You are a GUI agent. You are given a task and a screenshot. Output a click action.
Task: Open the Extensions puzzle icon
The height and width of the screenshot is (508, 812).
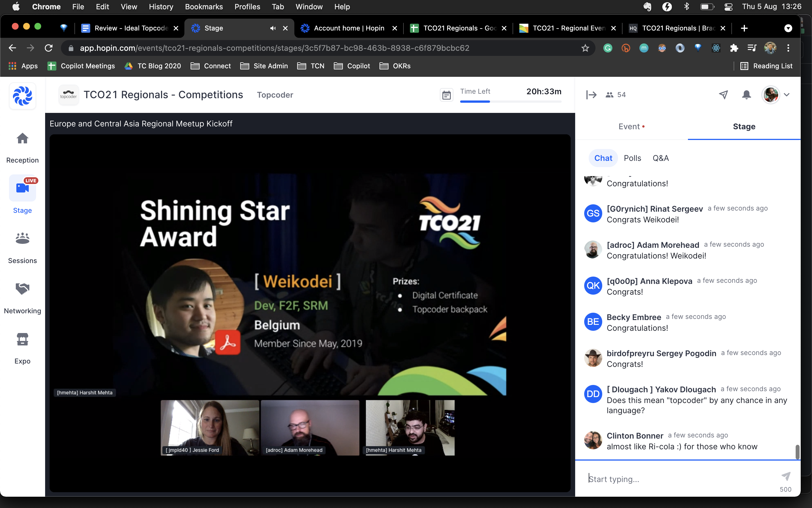pos(734,48)
